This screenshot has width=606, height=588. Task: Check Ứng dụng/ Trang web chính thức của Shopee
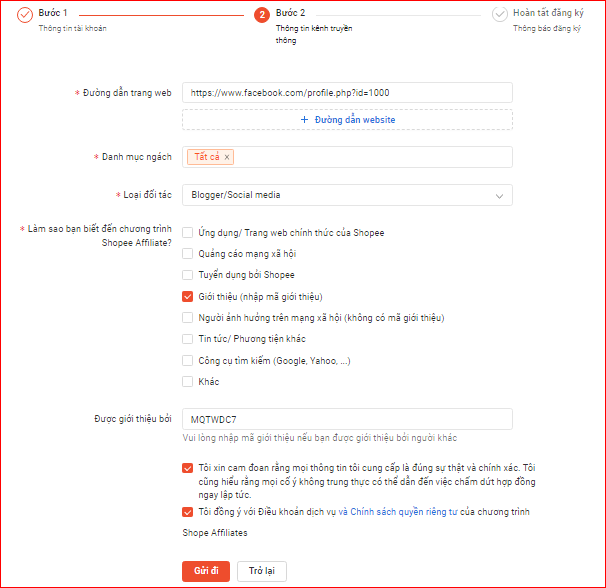coord(188,233)
